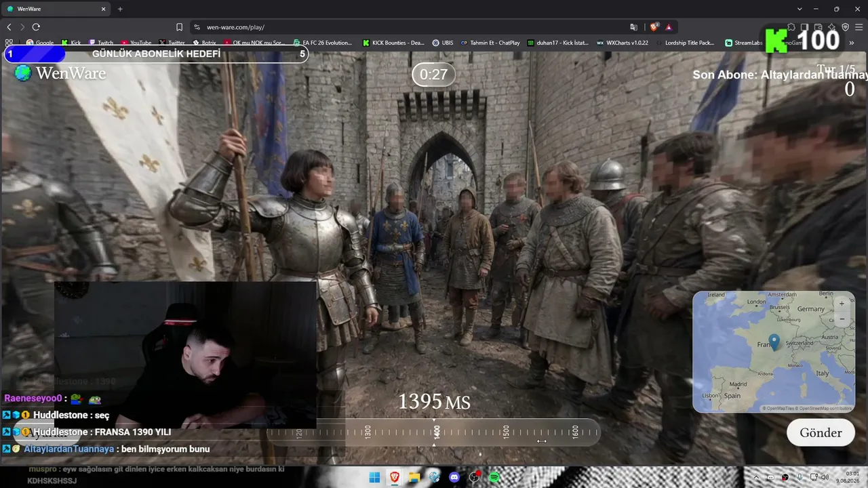Open the Lordship Title Pack bookmark

point(686,43)
